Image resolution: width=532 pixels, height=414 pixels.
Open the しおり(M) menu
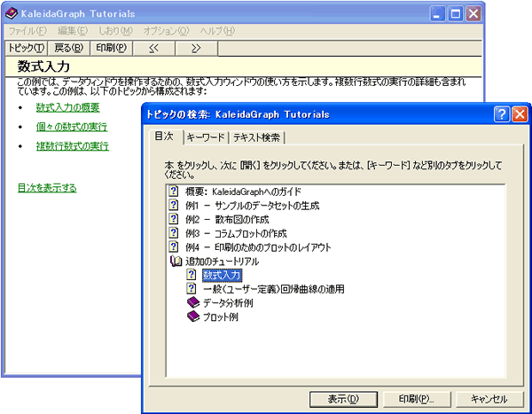coord(115,31)
